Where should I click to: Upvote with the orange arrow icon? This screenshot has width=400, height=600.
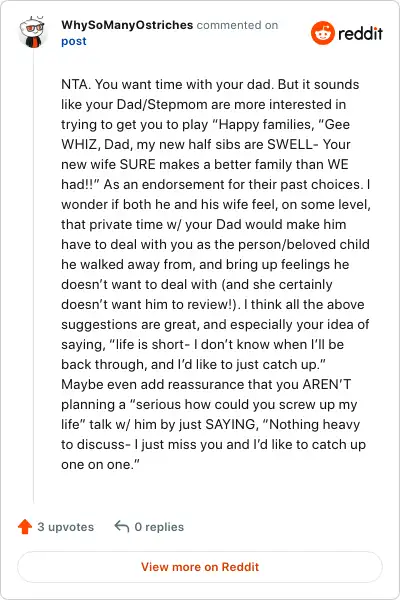25,527
